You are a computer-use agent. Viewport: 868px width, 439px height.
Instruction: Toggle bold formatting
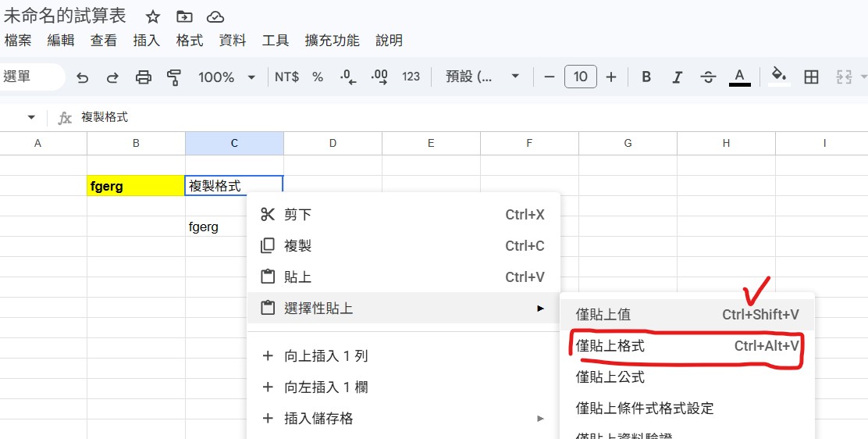click(x=646, y=77)
